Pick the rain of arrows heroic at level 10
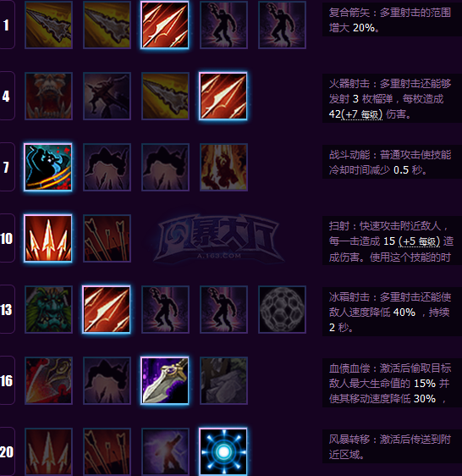Image resolution: width=462 pixels, height=476 pixels. [x=107, y=238]
